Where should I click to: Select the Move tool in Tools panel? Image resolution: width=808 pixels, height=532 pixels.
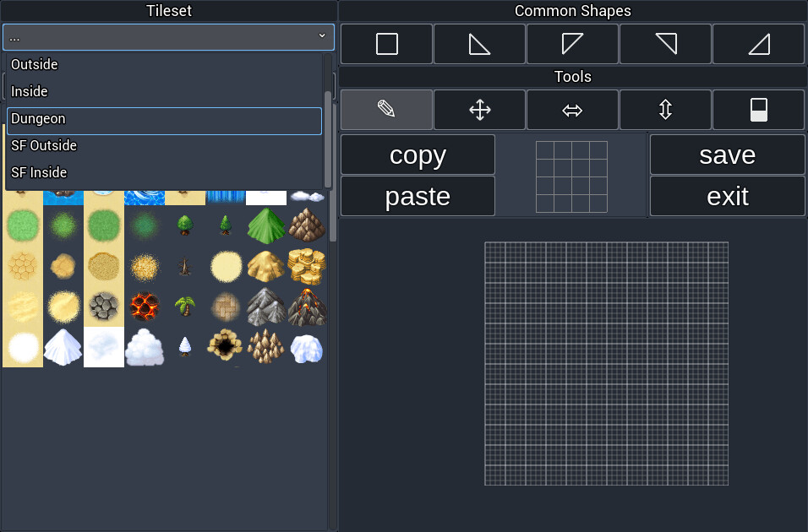[x=479, y=109]
